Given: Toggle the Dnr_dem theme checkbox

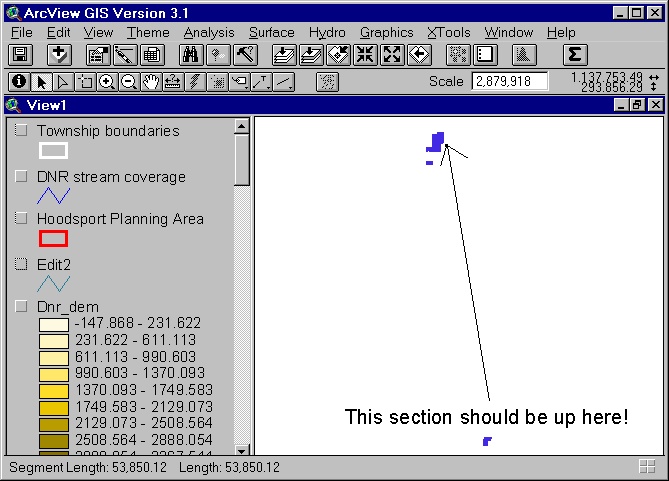Looking at the screenshot, I should click(x=21, y=306).
